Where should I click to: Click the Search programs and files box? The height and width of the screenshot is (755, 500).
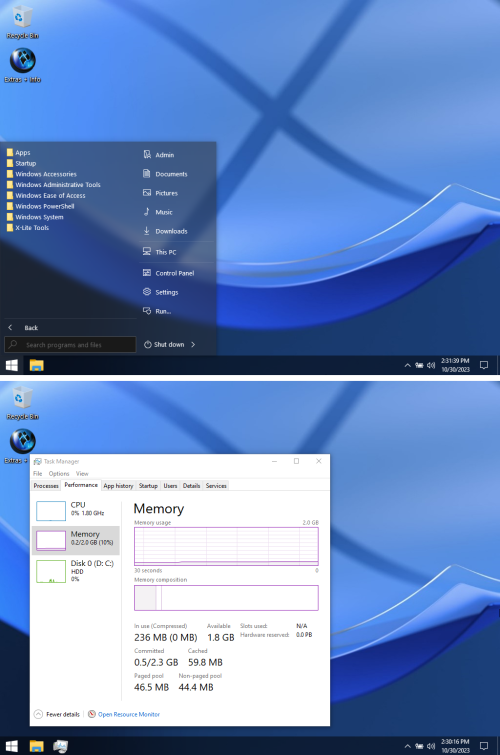pyautogui.click(x=70, y=345)
